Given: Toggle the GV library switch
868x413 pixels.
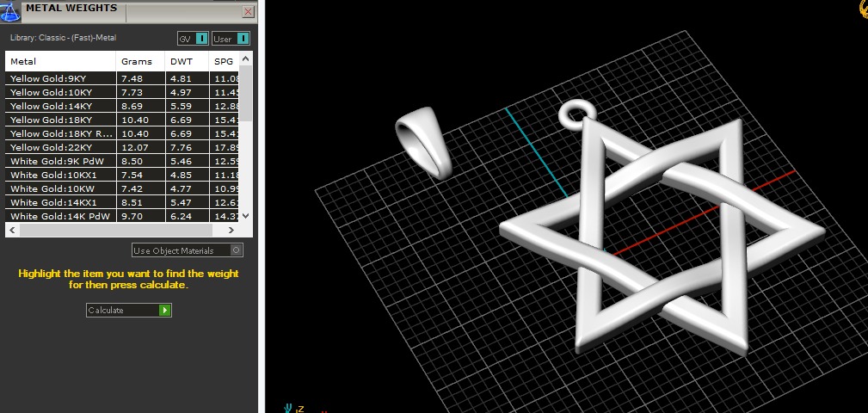Looking at the screenshot, I should coord(193,39).
